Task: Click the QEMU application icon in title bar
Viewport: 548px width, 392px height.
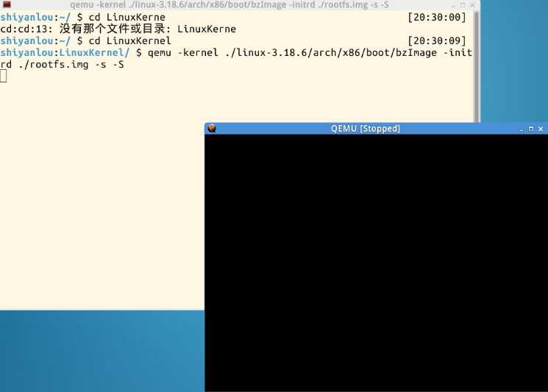Action: (x=212, y=128)
